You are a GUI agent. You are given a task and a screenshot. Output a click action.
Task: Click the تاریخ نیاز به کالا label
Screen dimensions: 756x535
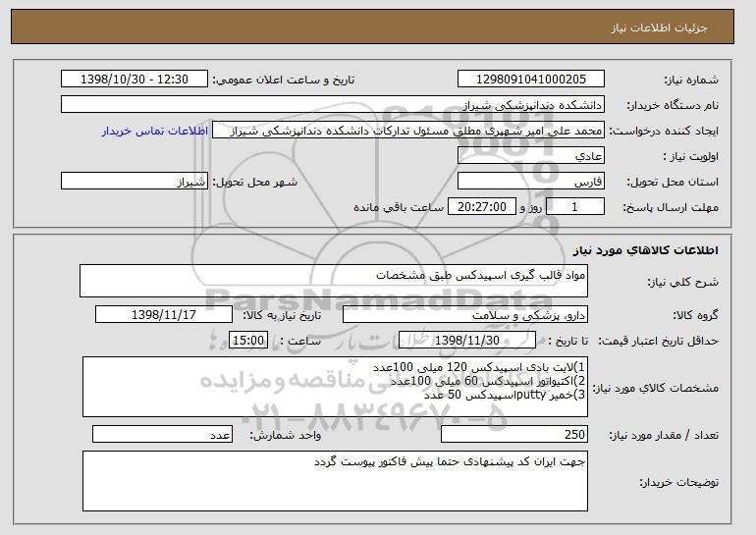[x=282, y=315]
